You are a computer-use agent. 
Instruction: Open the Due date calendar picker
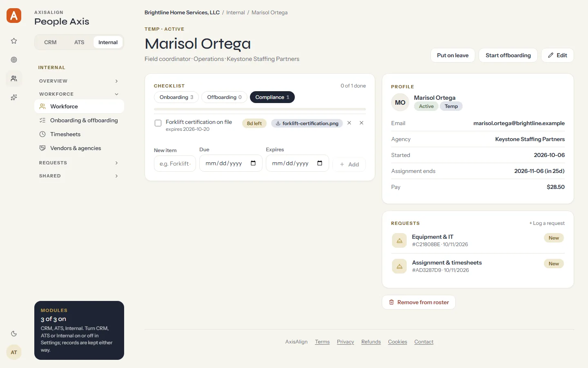point(253,163)
